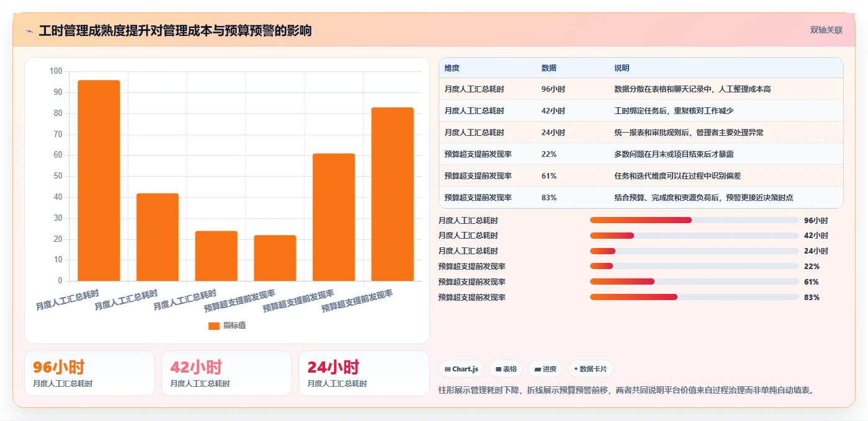868x421 pixels.
Task: Click the 83% value beside progress bar
Action: [812, 297]
